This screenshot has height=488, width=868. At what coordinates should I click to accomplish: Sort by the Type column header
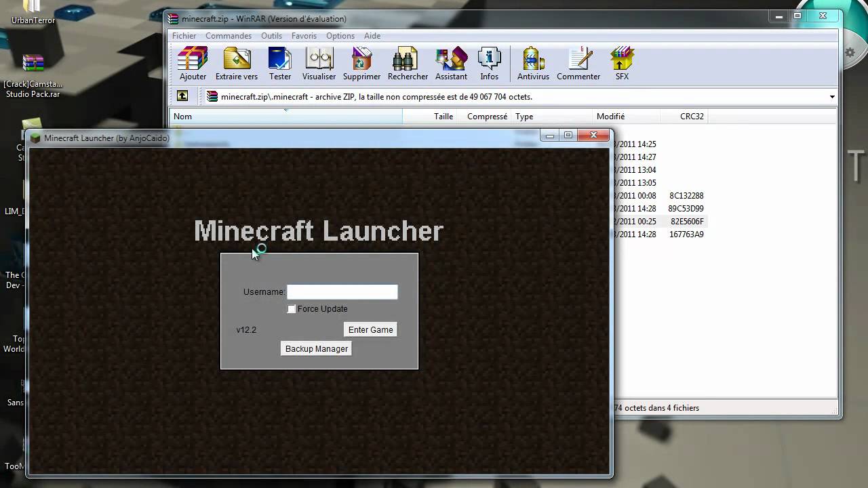coord(553,117)
